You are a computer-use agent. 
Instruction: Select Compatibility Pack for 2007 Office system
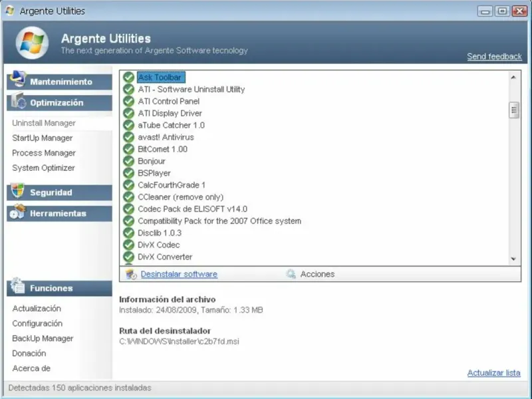(219, 221)
